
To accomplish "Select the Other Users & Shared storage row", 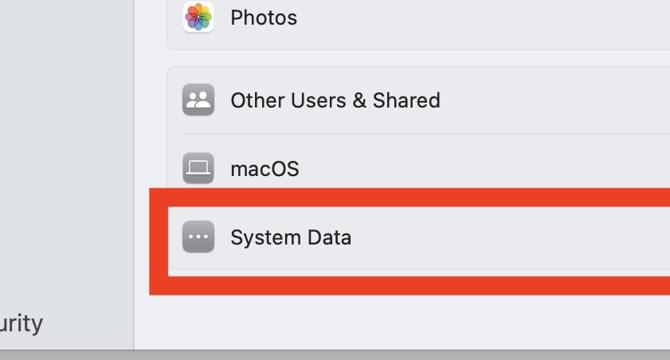I will click(x=419, y=100).
